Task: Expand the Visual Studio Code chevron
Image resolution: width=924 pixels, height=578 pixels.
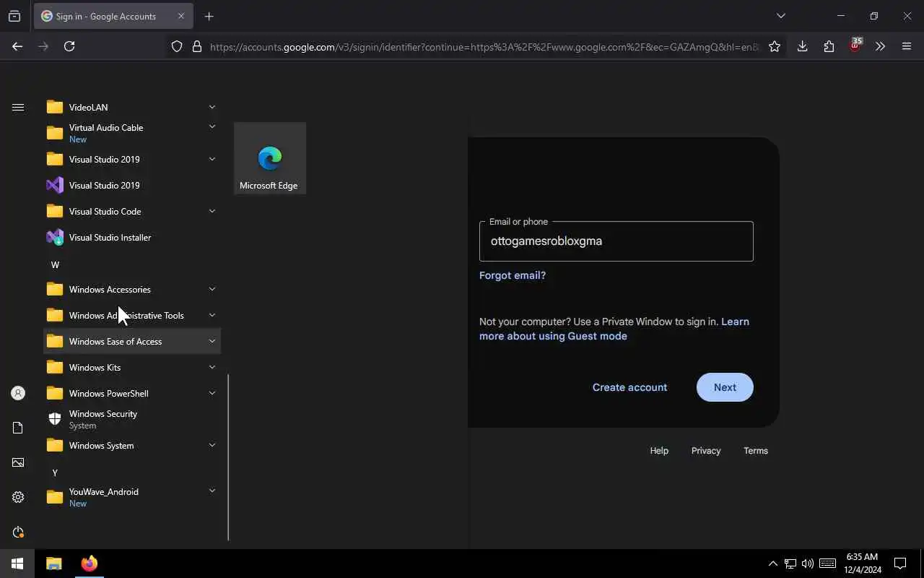Action: point(212,211)
